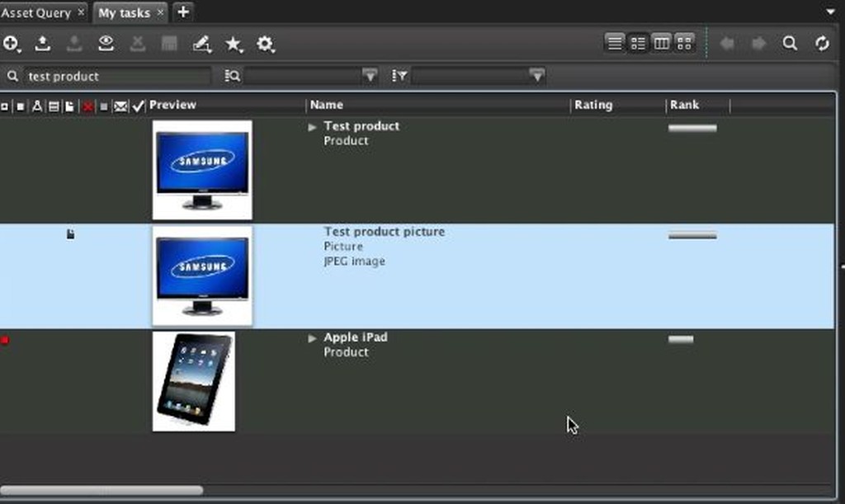Click the refresh icon in toolbar
The height and width of the screenshot is (504, 845).
(822, 44)
